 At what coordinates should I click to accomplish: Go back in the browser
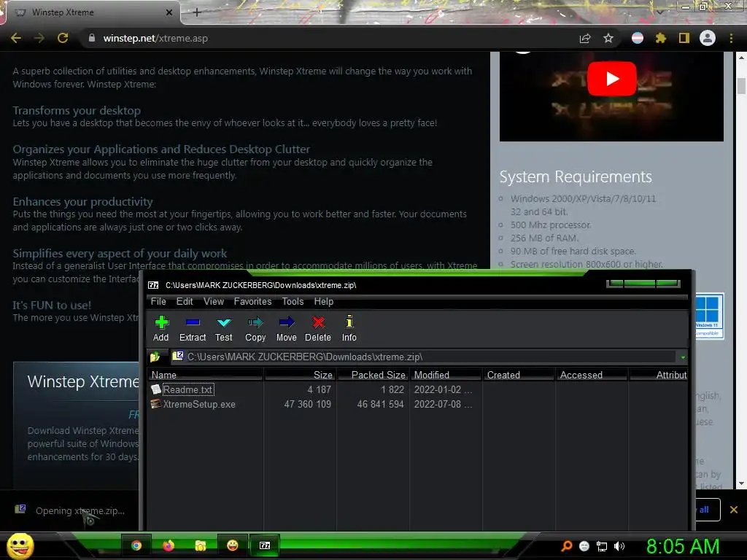[x=16, y=38]
